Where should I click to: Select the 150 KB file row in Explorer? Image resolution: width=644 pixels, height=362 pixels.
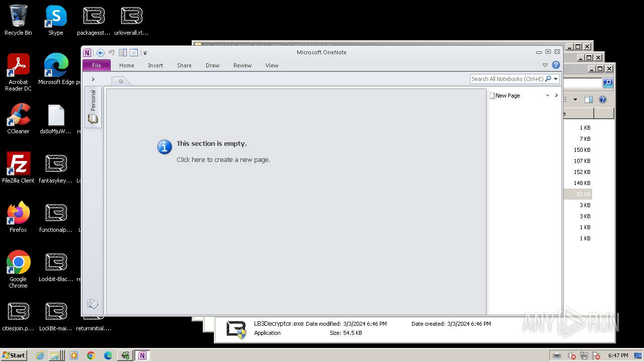click(578, 150)
